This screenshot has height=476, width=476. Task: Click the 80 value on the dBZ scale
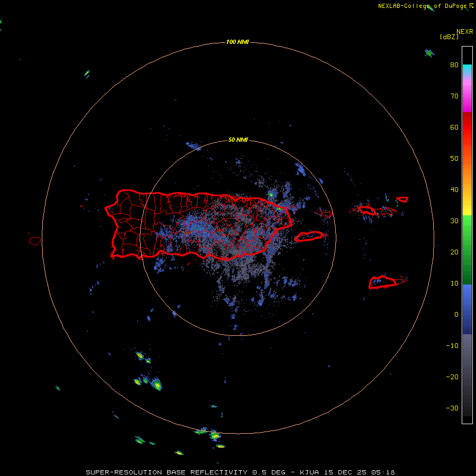(x=454, y=65)
